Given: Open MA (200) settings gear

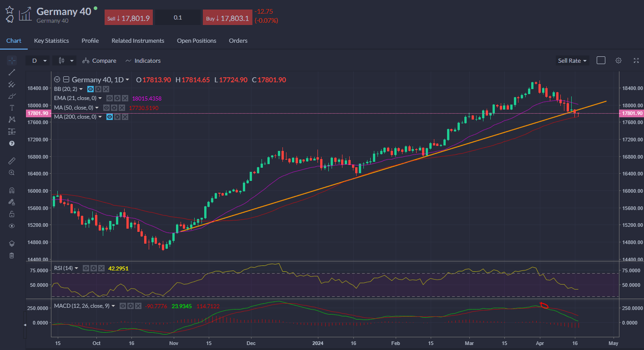Looking at the screenshot, I should 117,117.
